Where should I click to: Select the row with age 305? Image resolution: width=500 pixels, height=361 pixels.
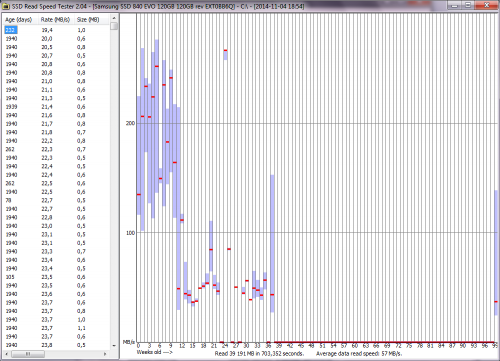tap(56, 277)
